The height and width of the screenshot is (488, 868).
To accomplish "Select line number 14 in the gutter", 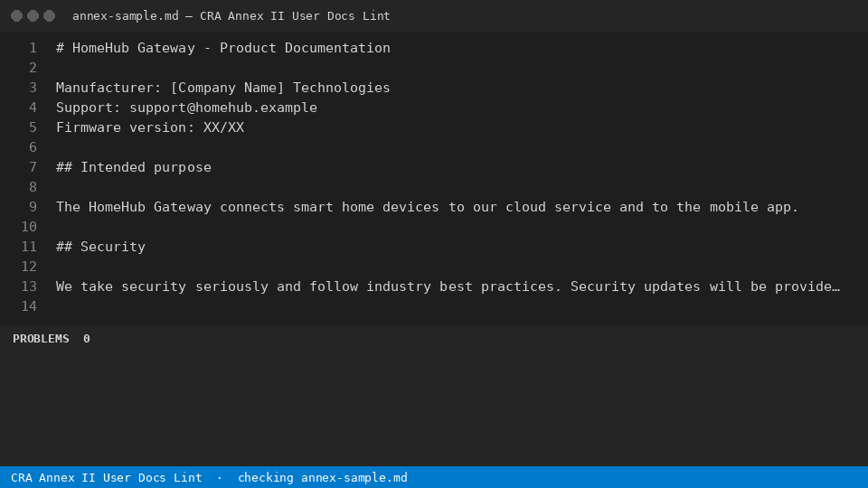I will click(29, 307).
